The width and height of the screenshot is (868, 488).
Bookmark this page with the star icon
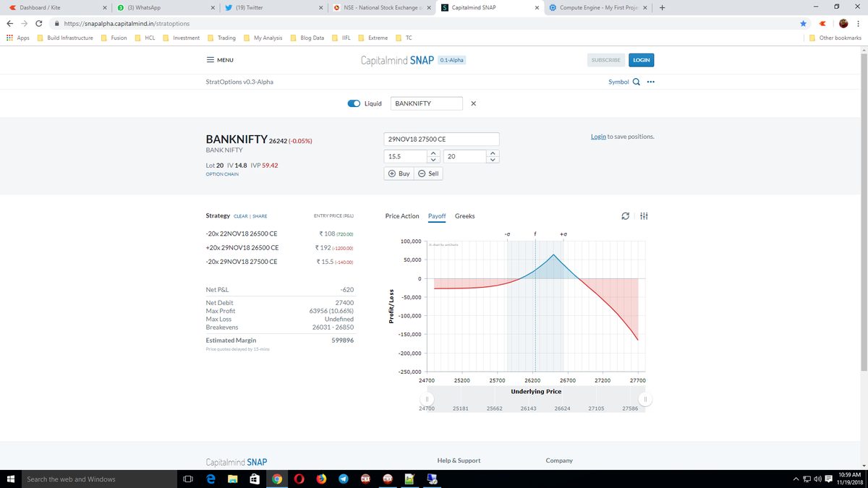click(803, 23)
